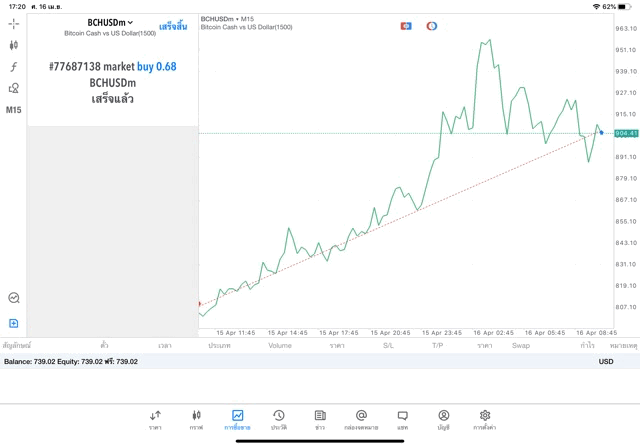Image resolution: width=640 pixels, height=447 pixels.
Task: Open the indicators function icon
Action: (x=13, y=67)
